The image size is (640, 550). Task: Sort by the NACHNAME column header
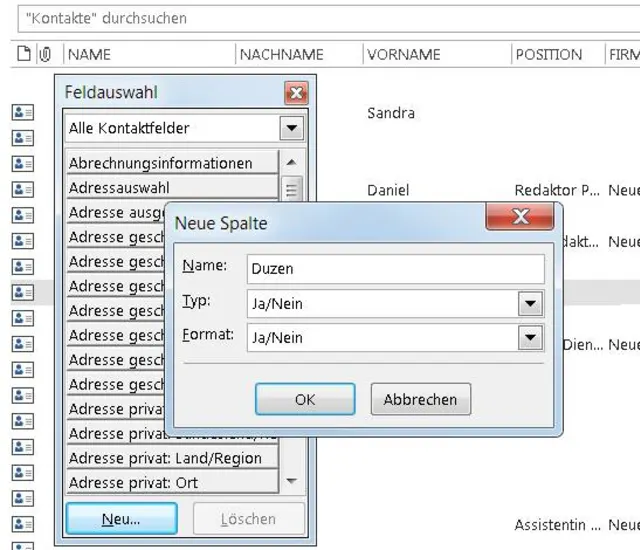[299, 54]
